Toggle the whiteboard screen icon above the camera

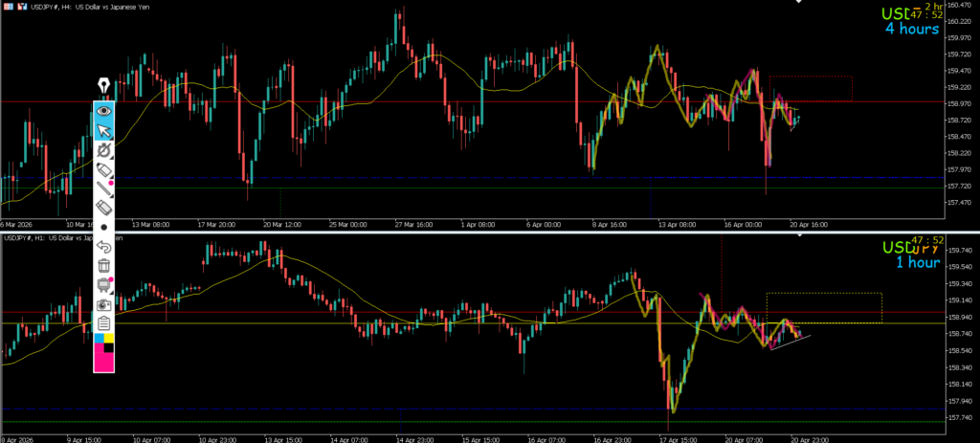pyautogui.click(x=103, y=285)
